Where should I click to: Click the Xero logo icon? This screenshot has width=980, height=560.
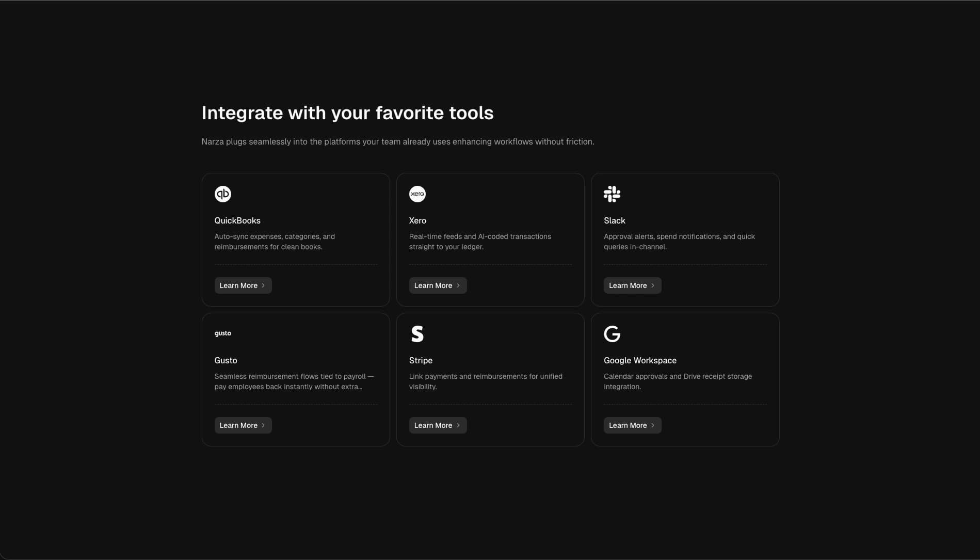(x=417, y=194)
